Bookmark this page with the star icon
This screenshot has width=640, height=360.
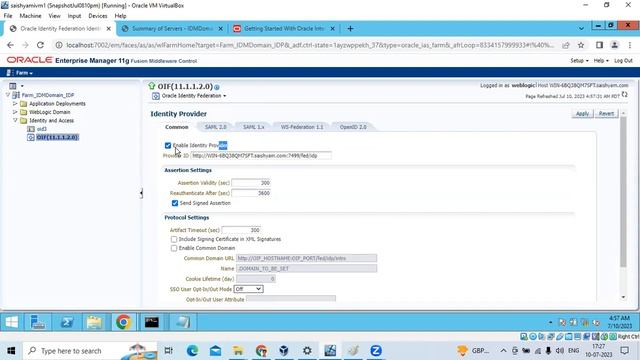[x=581, y=45]
